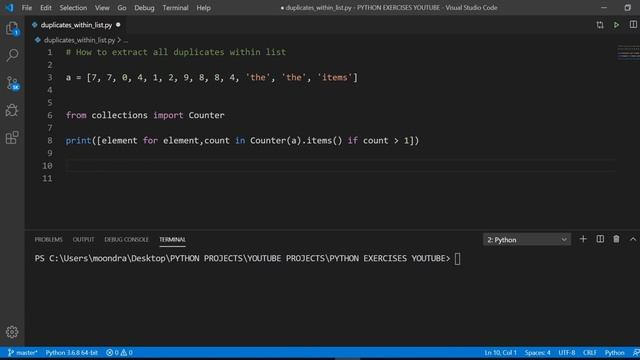
Task: Open the Selection menu
Action: pos(73,8)
